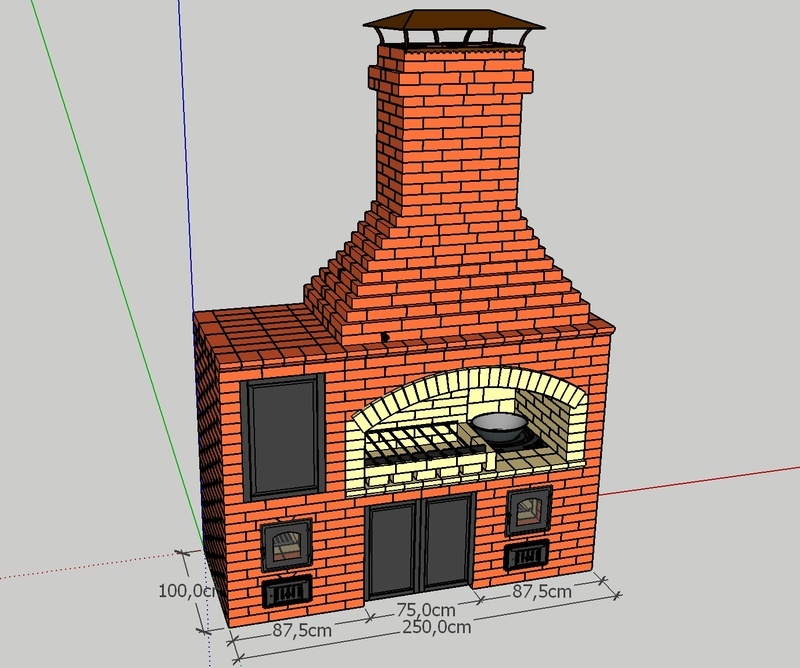Image resolution: width=800 pixels, height=668 pixels.
Task: Select the tall dark door panel on left
Action: [283, 438]
